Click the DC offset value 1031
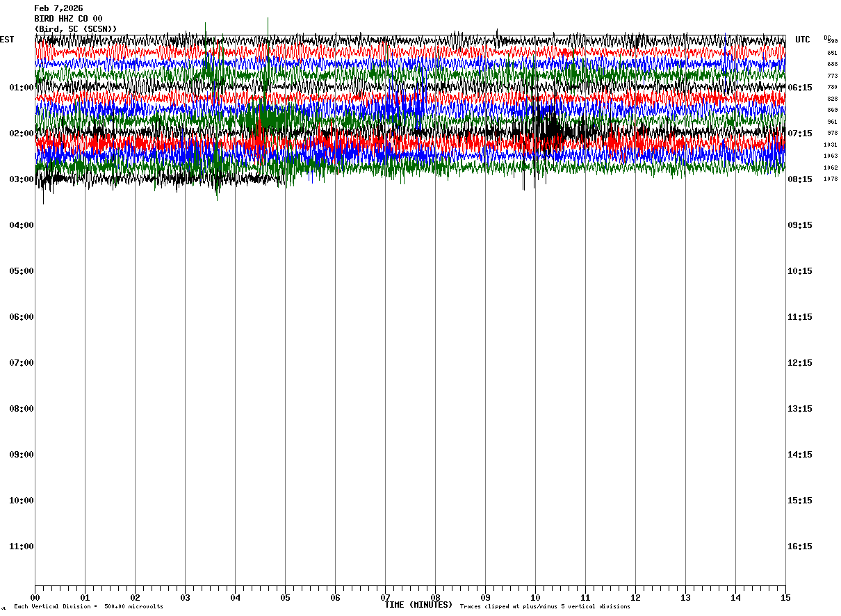Viewport: 841px width, 616px height. pyautogui.click(x=831, y=145)
